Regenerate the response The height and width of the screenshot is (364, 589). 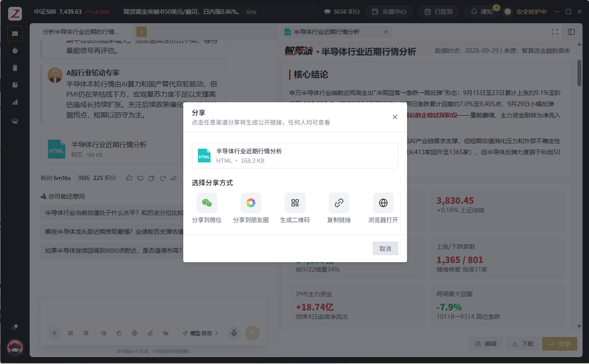coord(163,178)
